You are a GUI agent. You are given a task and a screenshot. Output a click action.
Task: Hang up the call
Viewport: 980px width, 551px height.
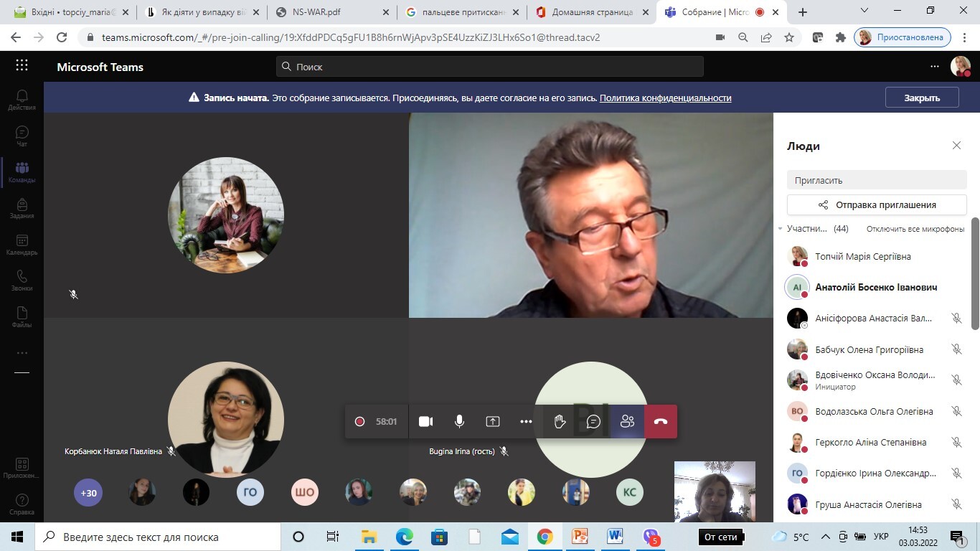click(661, 422)
